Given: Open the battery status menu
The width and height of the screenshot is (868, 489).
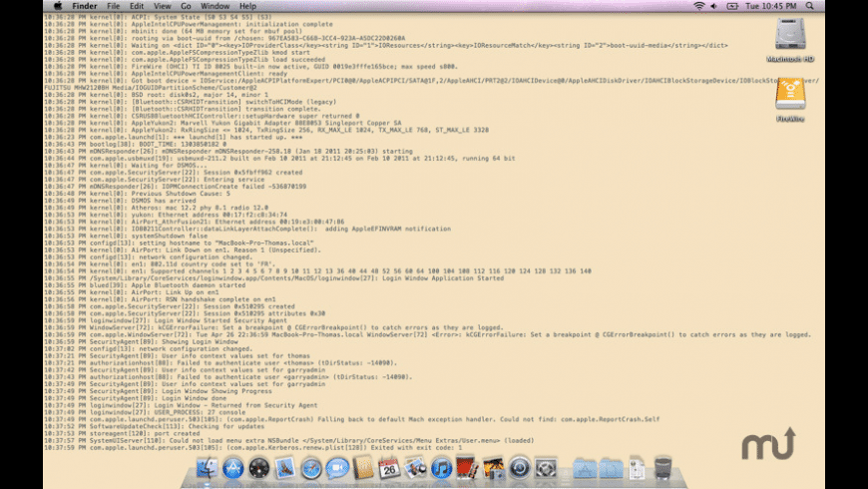Looking at the screenshot, I should [732, 6].
